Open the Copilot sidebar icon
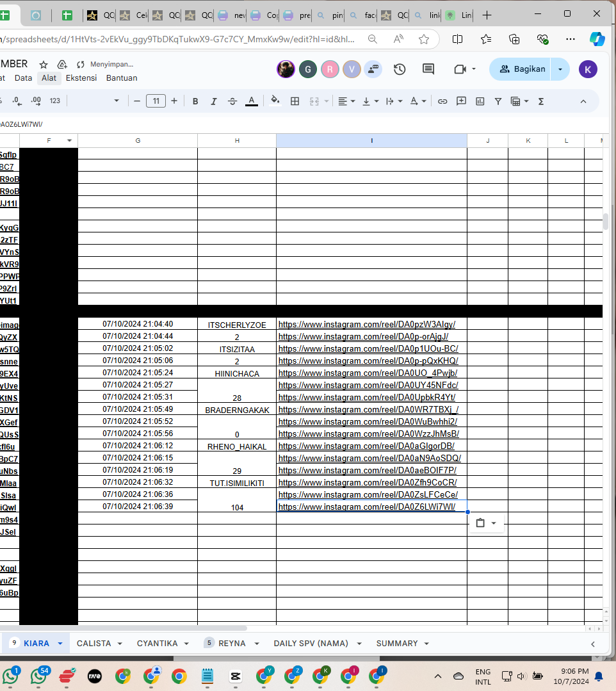The image size is (616, 691). tap(597, 39)
